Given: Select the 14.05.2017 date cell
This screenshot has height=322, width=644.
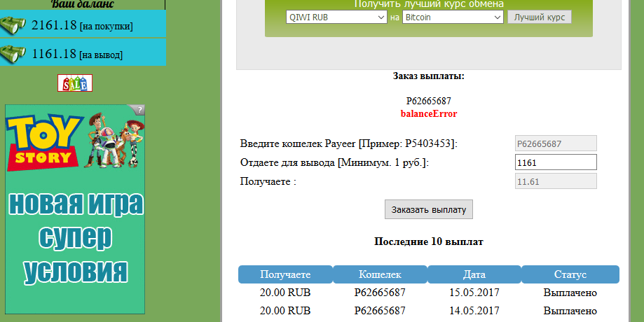Looking at the screenshot, I should 474,311.
